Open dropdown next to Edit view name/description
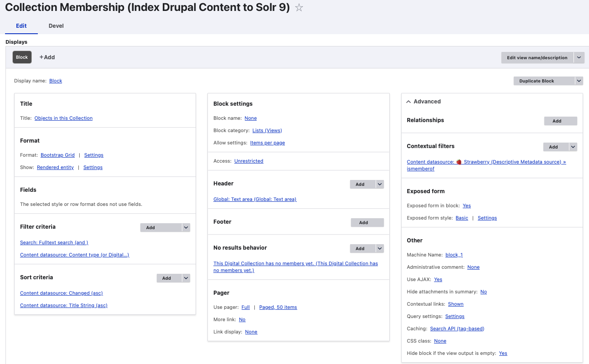 pos(579,57)
